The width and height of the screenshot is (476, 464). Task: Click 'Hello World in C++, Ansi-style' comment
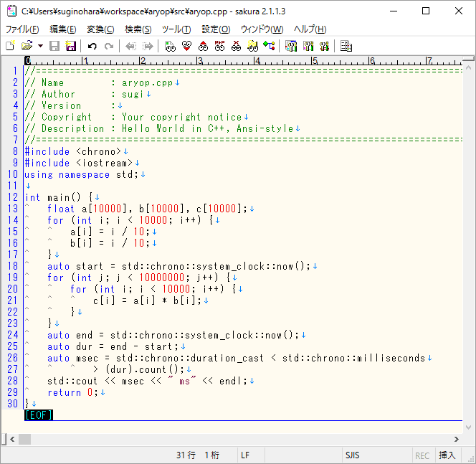tap(208, 129)
